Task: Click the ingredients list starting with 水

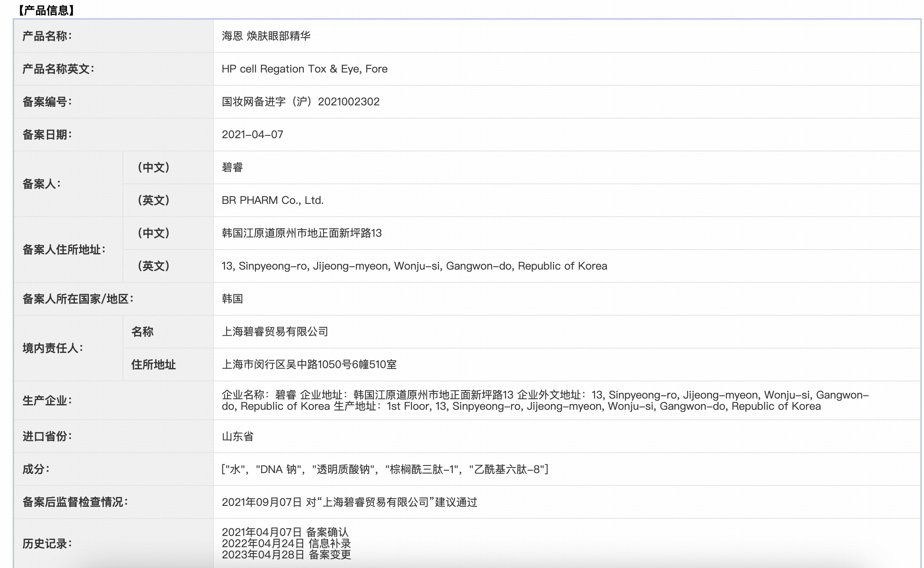Action: [385, 469]
